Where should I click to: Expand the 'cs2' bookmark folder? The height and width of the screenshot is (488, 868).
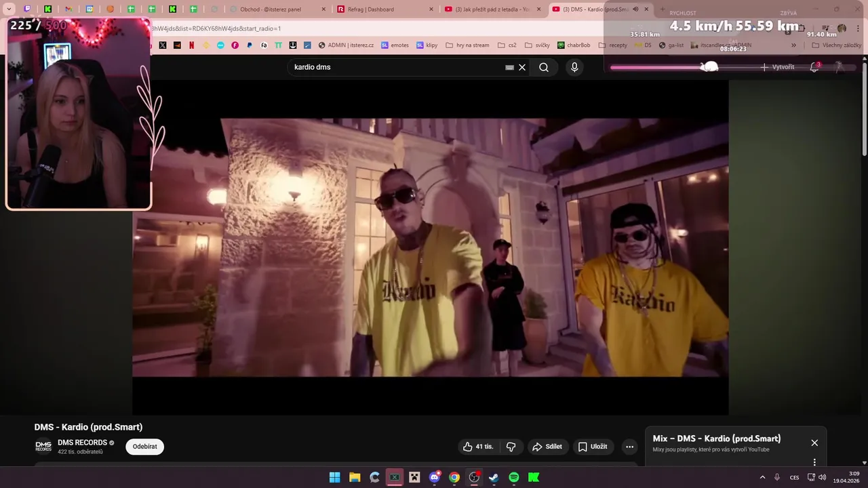(x=507, y=45)
